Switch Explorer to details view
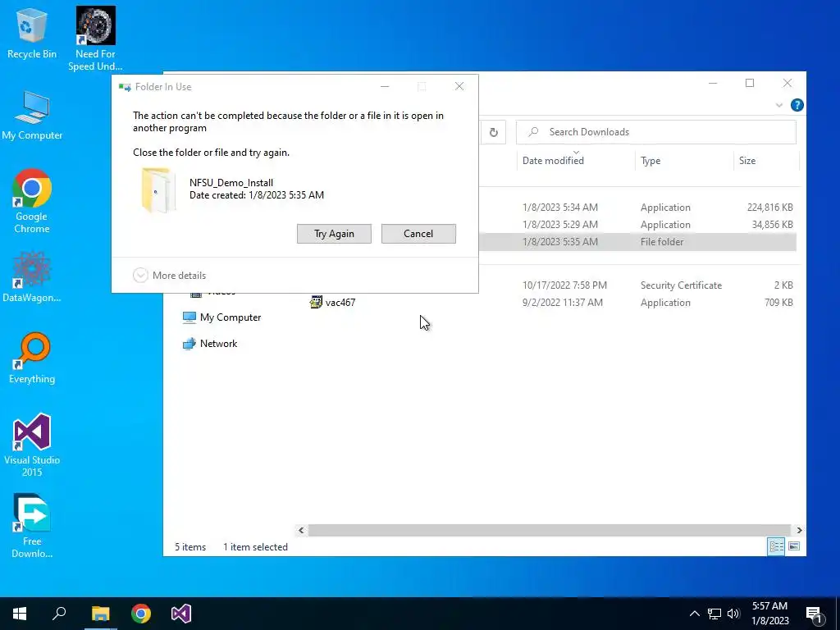Viewport: 840px width, 630px height. pyautogui.click(x=776, y=546)
